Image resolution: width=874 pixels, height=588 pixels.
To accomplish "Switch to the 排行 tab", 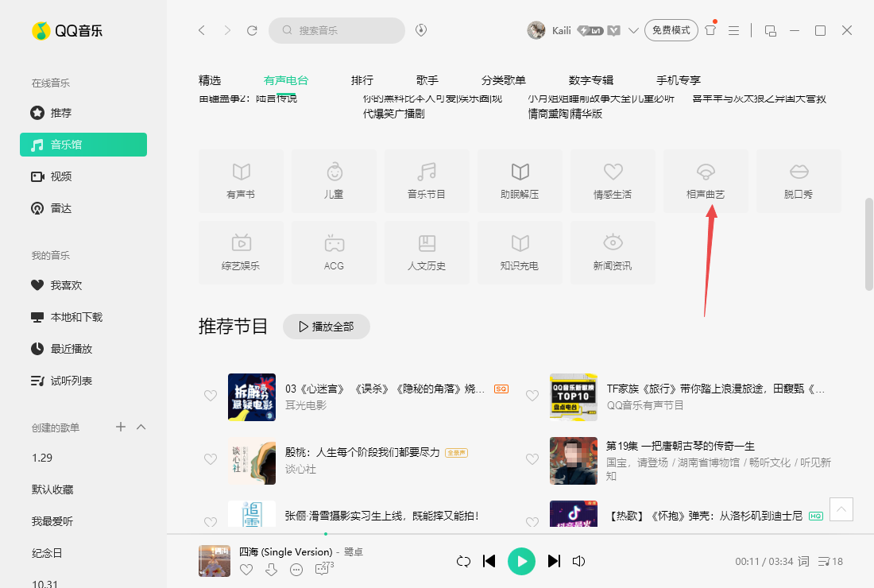I will [x=362, y=80].
